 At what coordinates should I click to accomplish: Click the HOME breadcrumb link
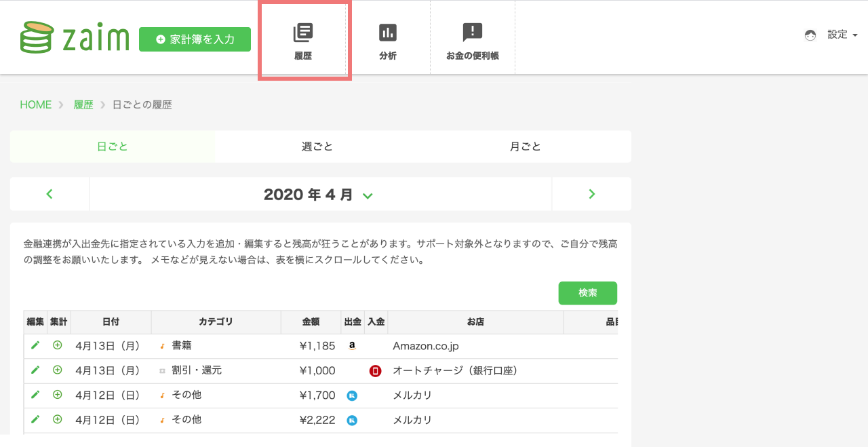(36, 104)
